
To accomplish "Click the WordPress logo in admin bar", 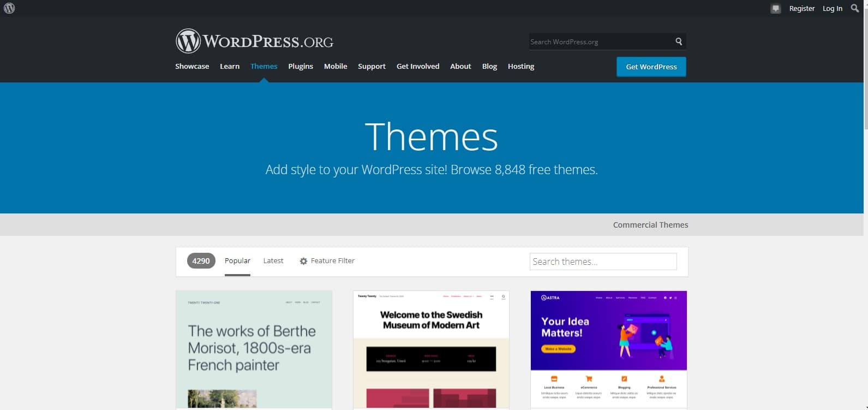I will coord(9,8).
